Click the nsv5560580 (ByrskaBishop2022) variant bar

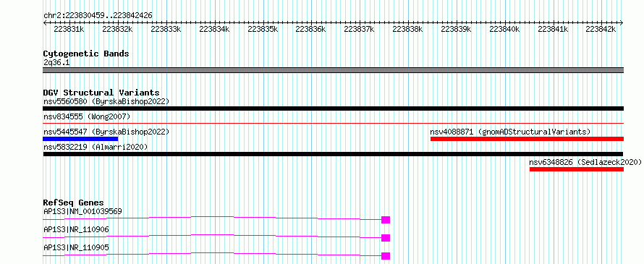pyautogui.click(x=333, y=108)
